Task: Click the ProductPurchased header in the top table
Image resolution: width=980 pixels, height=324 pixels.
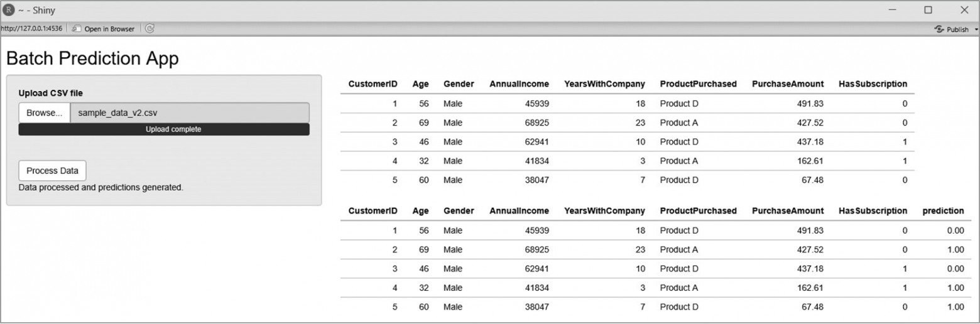Action: [x=698, y=84]
